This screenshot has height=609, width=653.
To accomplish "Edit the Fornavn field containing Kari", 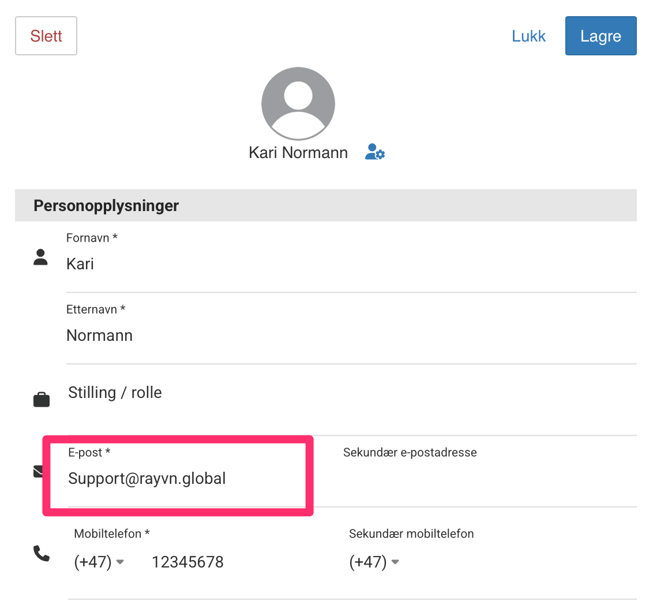I will (350, 265).
